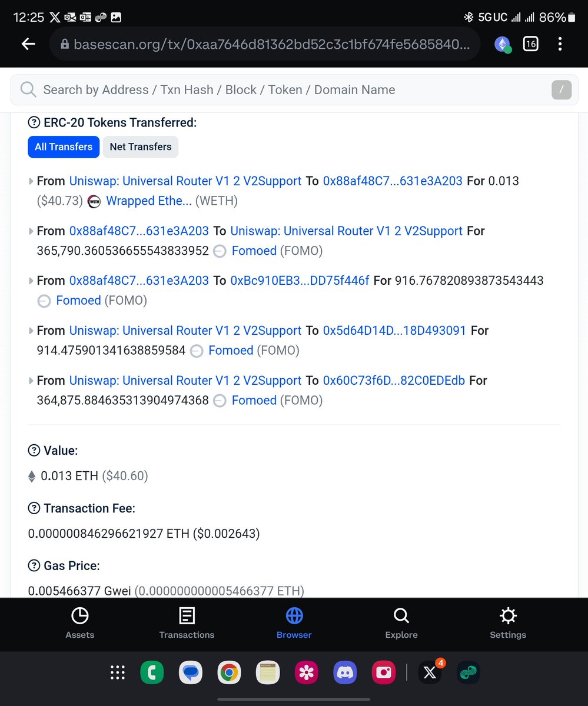Open the red Camera app in the dock
588x706 pixels.
384,672
